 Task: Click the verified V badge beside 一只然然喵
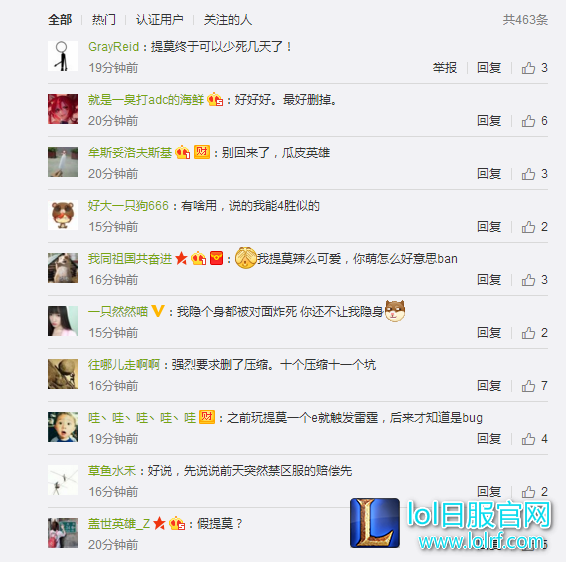tap(158, 311)
